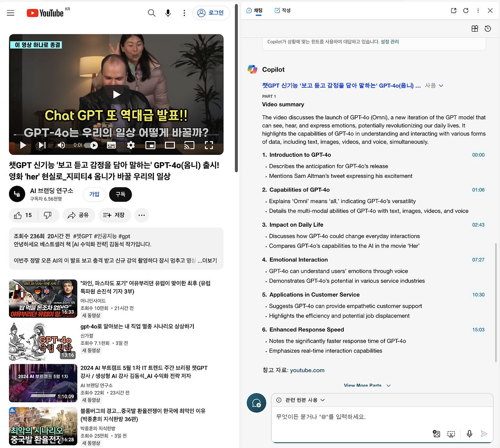The height and width of the screenshot is (448, 500).
Task: Click the 로그인 sign-in button
Action: click(x=211, y=13)
